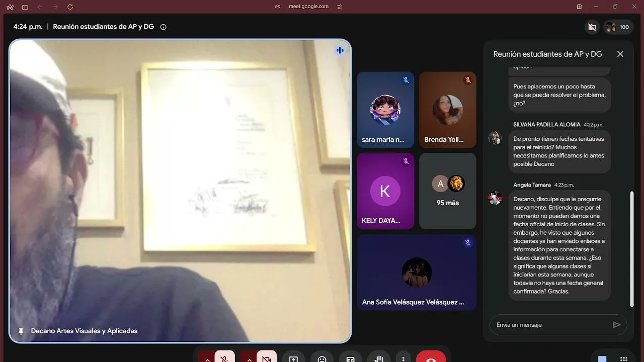Open the participants list showing 100
644x362 pixels.
point(618,27)
